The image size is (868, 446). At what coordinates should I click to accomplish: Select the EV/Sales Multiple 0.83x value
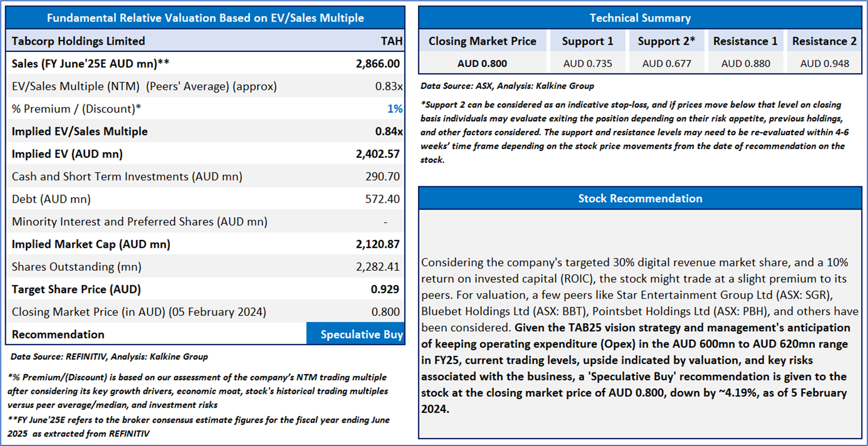point(388,87)
